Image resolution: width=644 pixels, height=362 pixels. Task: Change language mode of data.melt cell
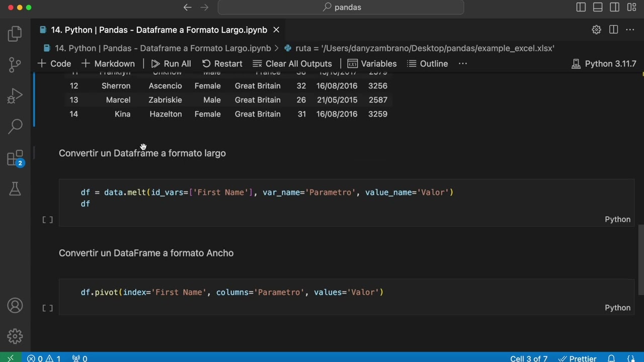tap(617, 219)
